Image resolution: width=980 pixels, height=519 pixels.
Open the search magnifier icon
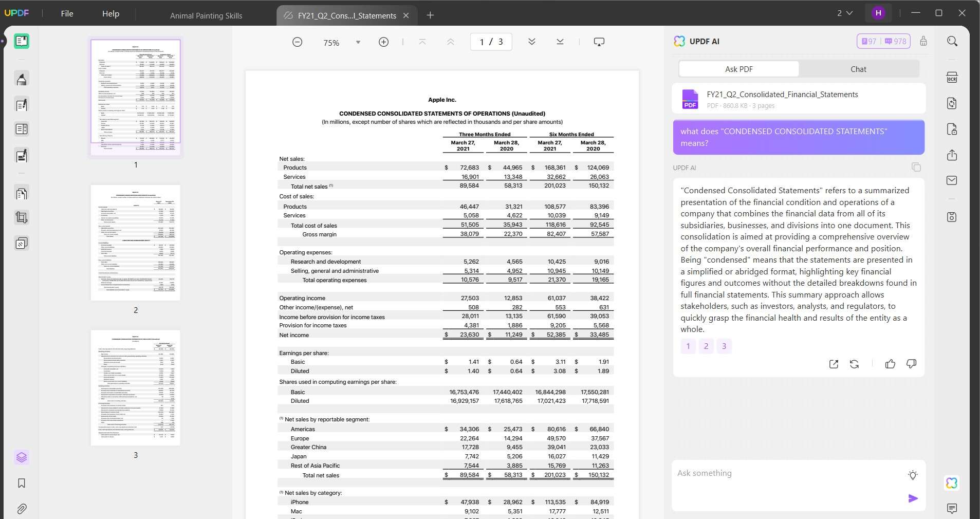[952, 41]
